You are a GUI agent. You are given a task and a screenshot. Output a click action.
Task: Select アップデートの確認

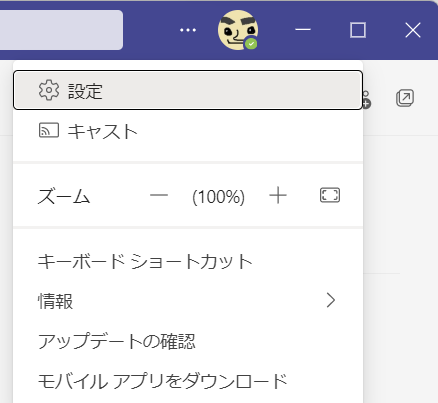(x=188, y=341)
